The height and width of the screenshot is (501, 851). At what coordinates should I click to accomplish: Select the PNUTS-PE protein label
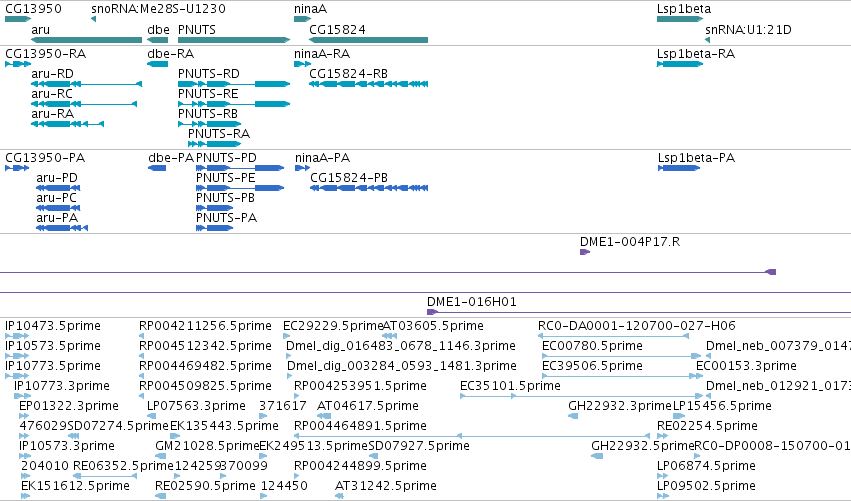pyautogui.click(x=226, y=178)
